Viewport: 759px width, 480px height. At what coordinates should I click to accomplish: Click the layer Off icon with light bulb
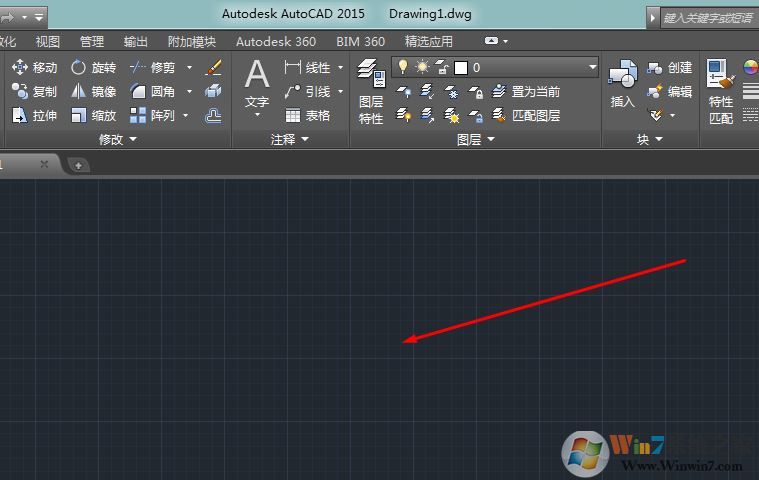coord(404,91)
